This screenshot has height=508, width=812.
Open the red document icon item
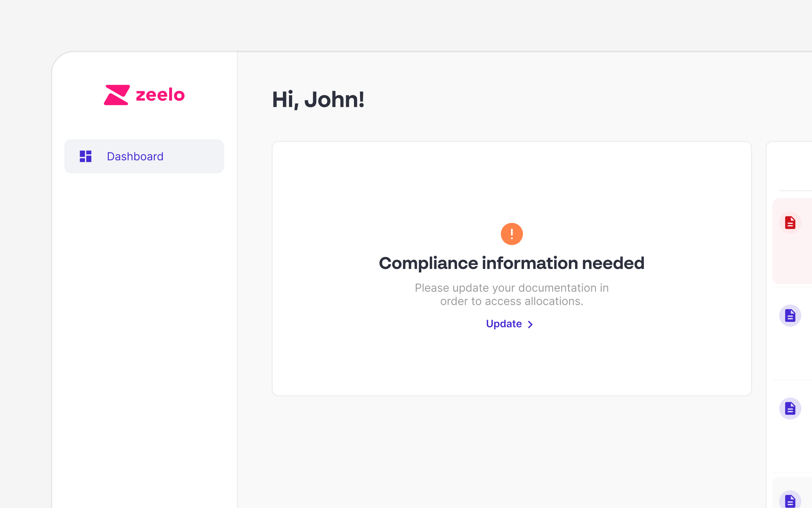[790, 223]
